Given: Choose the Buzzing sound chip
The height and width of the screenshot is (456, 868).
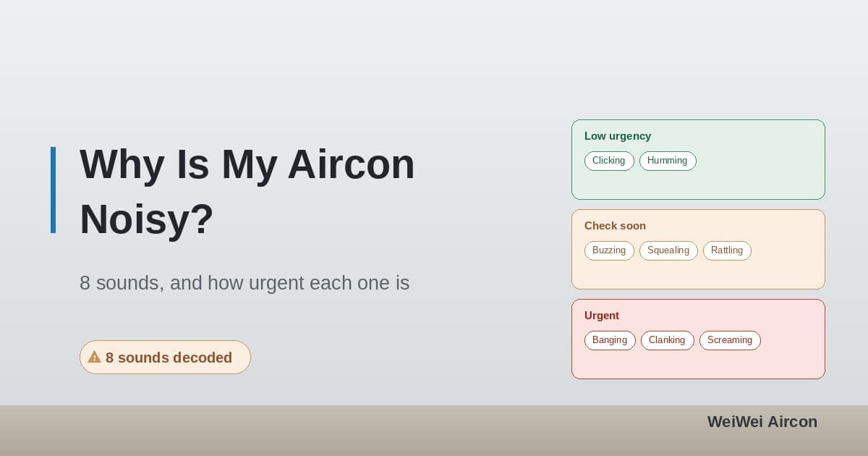Looking at the screenshot, I should (x=609, y=250).
